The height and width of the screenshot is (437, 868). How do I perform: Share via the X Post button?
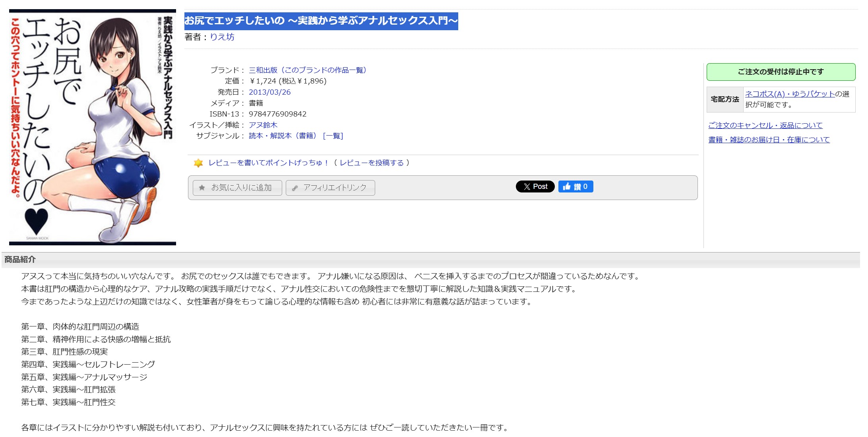(x=535, y=186)
